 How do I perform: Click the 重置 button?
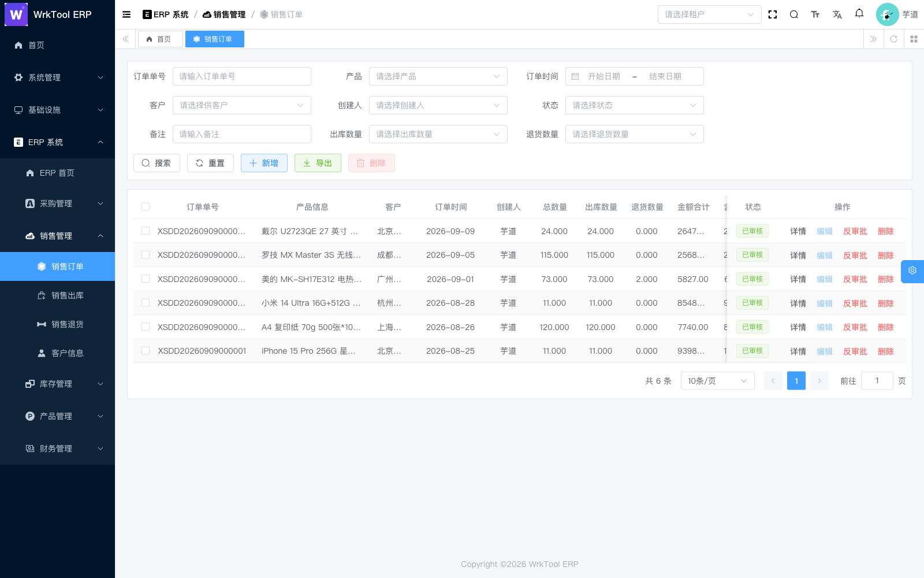[x=210, y=163]
